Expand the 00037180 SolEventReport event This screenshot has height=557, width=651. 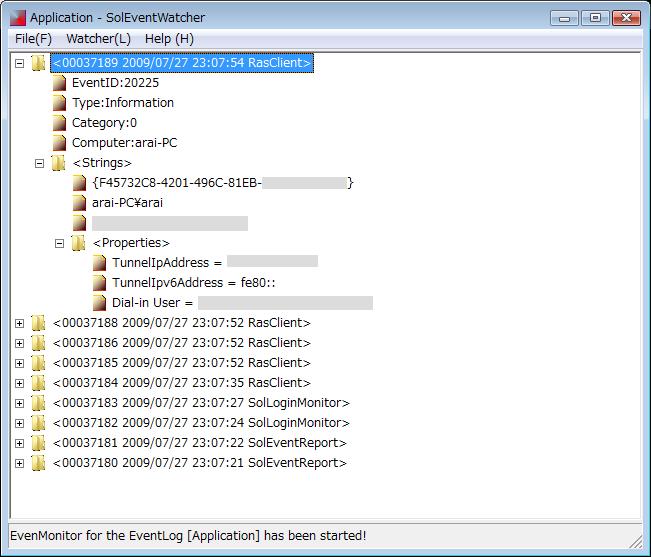pos(20,463)
